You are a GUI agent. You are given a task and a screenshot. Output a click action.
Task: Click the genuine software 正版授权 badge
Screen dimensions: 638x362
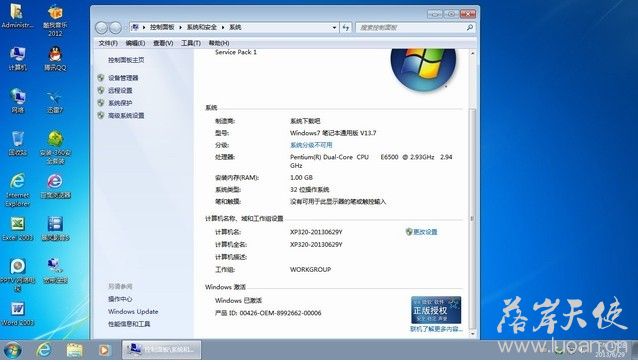tap(436, 310)
